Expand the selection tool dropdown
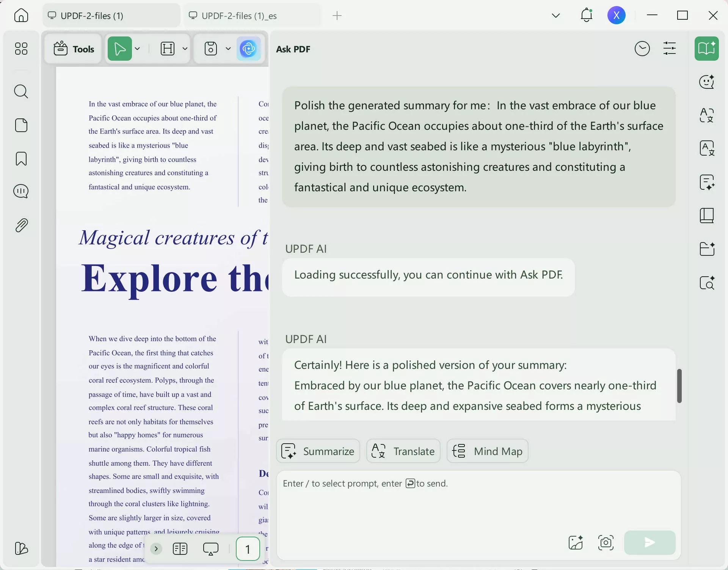 point(138,49)
